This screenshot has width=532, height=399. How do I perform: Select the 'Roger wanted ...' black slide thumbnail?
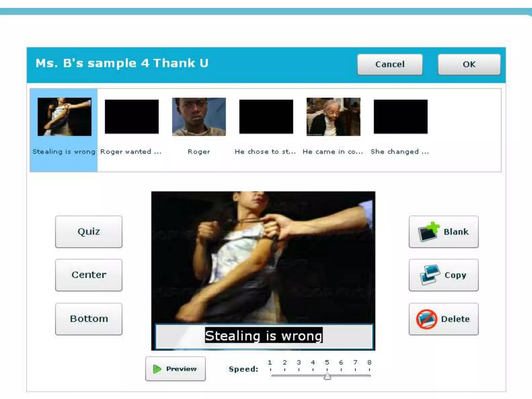tap(132, 117)
